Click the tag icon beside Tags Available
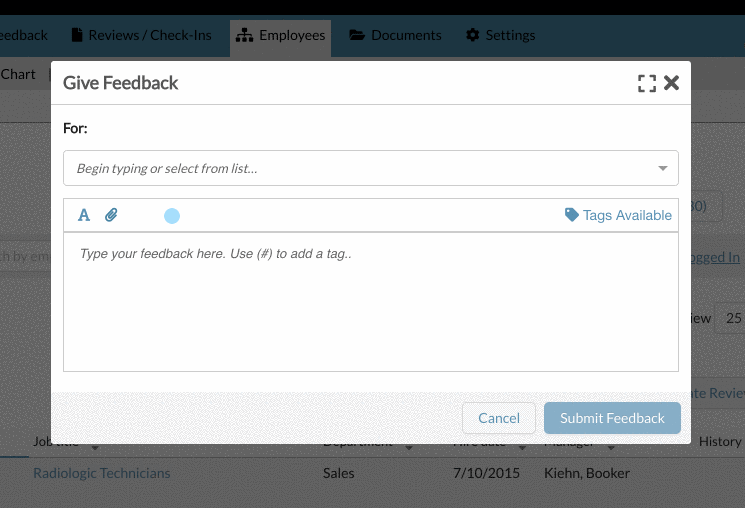The height and width of the screenshot is (508, 745). point(572,215)
